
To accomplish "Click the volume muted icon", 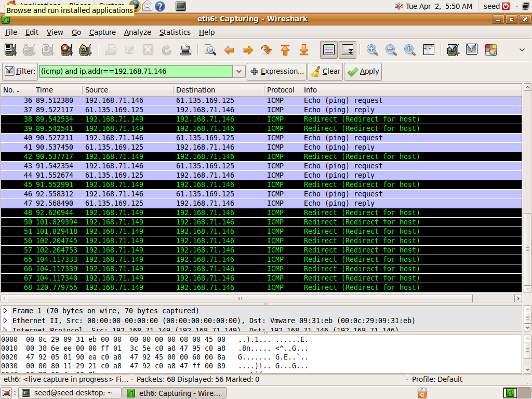I will (399, 6).
